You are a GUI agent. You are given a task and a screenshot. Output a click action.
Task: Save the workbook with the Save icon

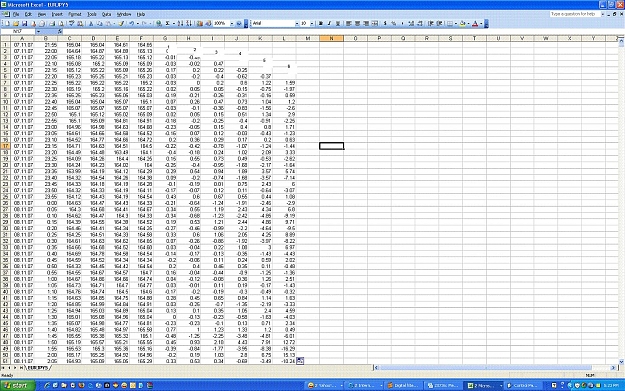24,24
